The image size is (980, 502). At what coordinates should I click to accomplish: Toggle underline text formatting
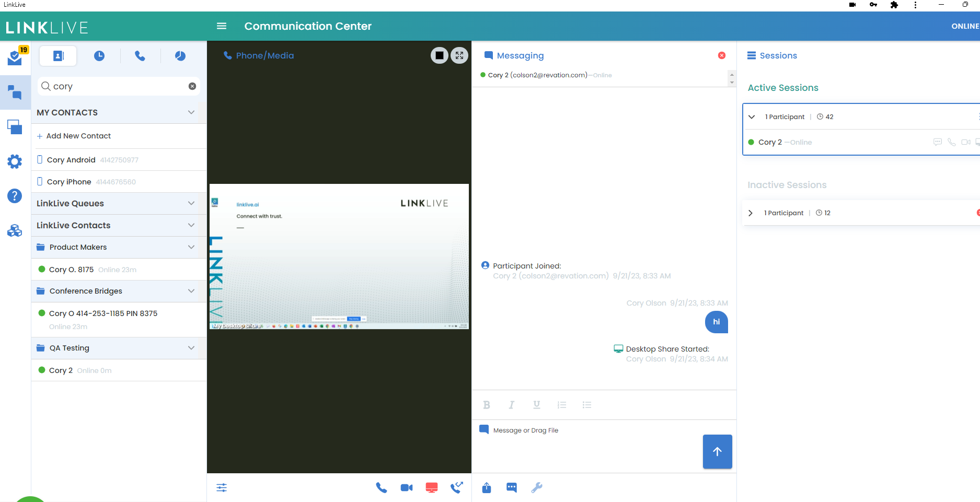click(537, 405)
